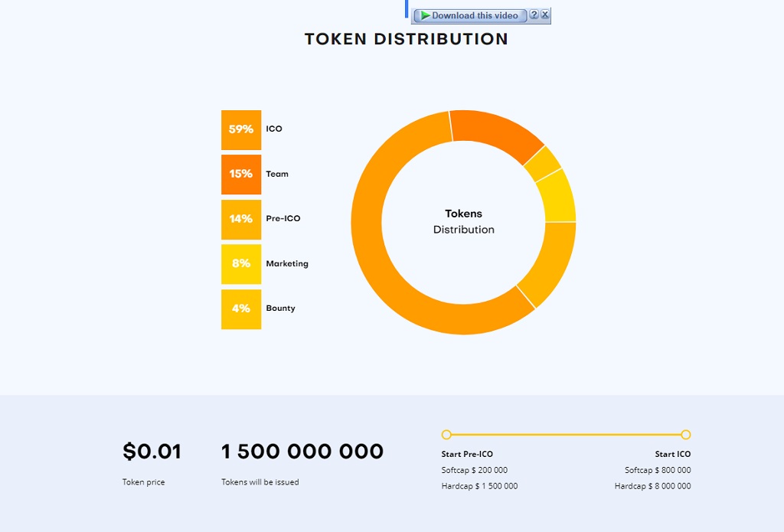Select the 15% Team legend swatch
Viewport: 784px width, 532px height.
pyautogui.click(x=241, y=174)
